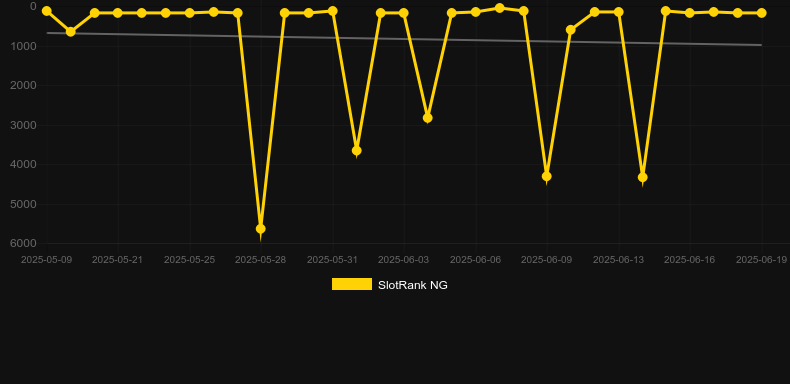790x384 pixels.
Task: Click the y-axis value 5000
Action: (23, 204)
